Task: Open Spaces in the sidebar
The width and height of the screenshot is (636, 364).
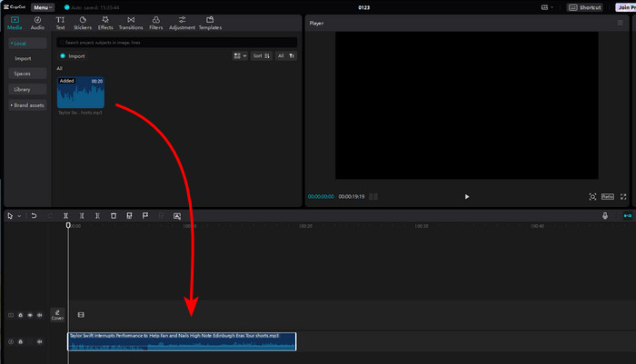Action: [x=27, y=74]
